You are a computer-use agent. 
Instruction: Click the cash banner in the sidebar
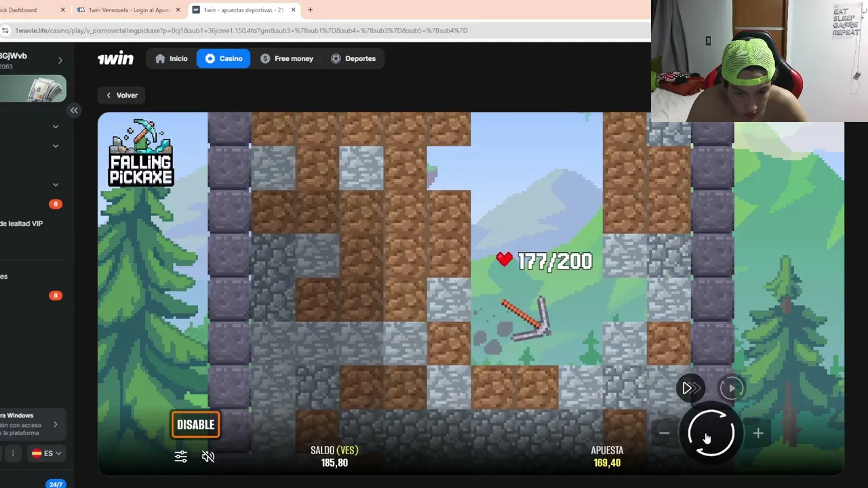(x=33, y=89)
